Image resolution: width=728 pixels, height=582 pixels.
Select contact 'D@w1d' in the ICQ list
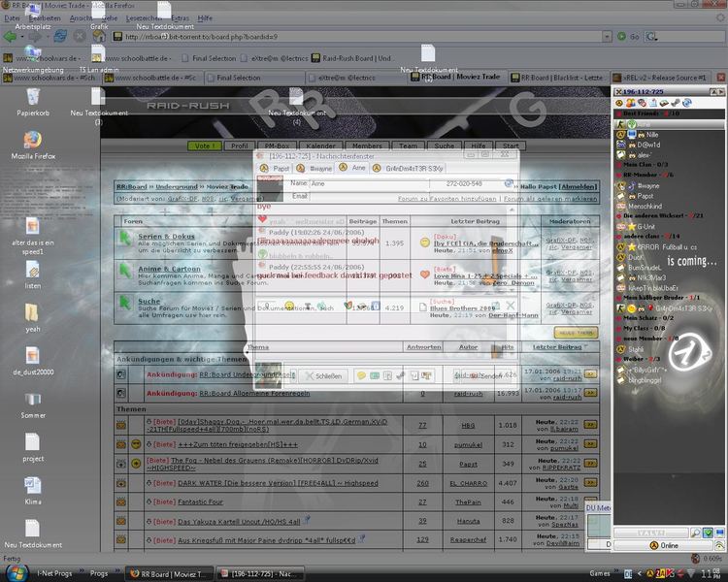coord(648,145)
